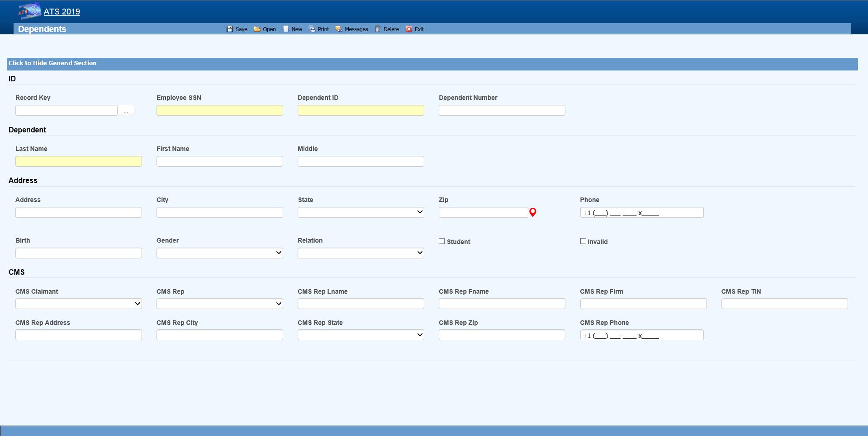868x436 pixels.
Task: Click into the Employee SSN field
Action: (x=219, y=111)
